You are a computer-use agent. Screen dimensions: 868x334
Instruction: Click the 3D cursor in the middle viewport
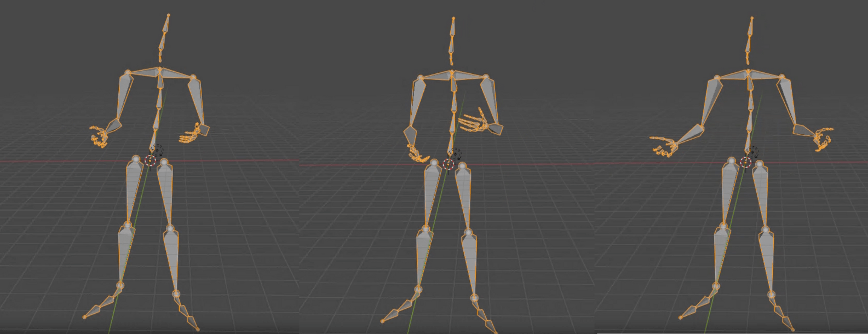click(x=449, y=163)
